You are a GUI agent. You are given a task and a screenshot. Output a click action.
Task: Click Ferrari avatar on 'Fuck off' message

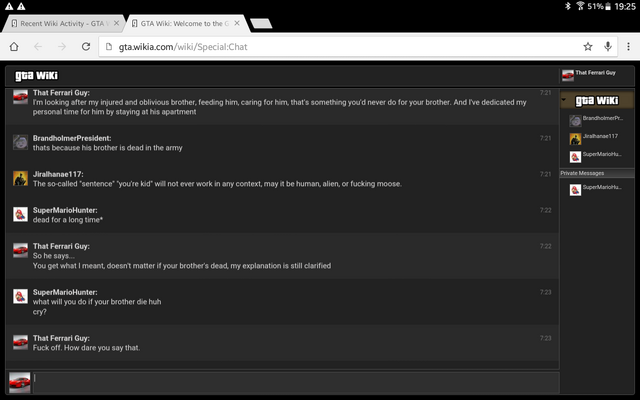20,342
